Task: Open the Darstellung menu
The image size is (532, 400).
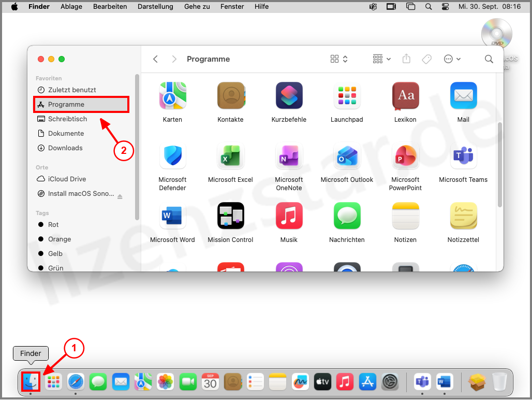Action: click(x=155, y=6)
